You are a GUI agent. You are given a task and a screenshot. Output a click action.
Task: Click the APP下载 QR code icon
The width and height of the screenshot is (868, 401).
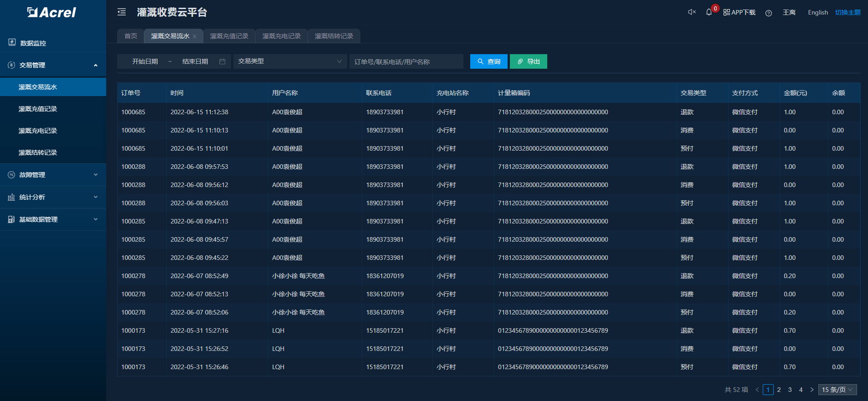pos(727,12)
